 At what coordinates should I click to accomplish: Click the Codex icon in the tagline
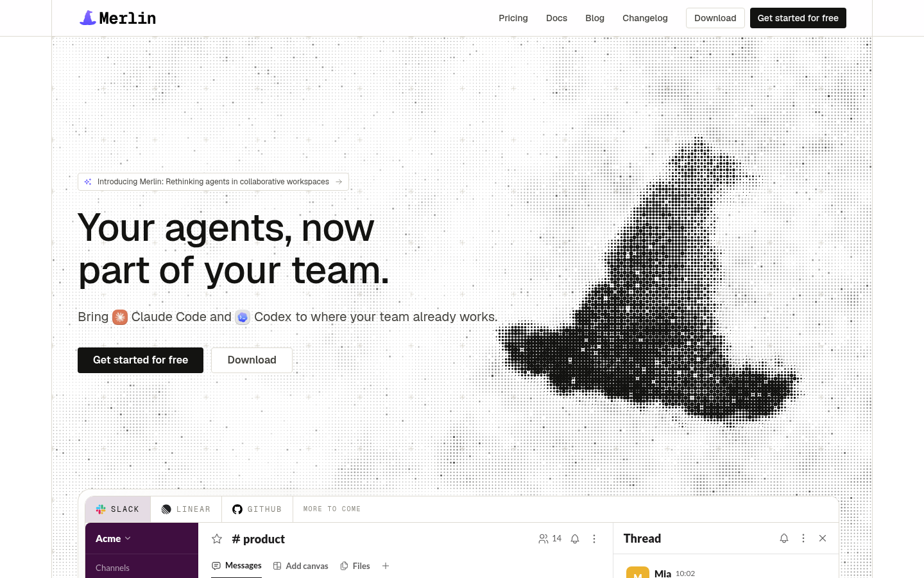click(243, 317)
